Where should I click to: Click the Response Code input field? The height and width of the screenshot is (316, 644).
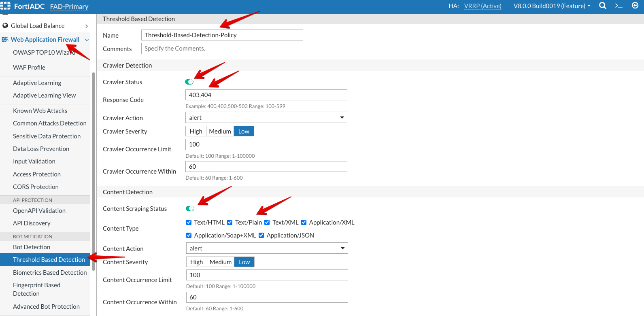266,95
